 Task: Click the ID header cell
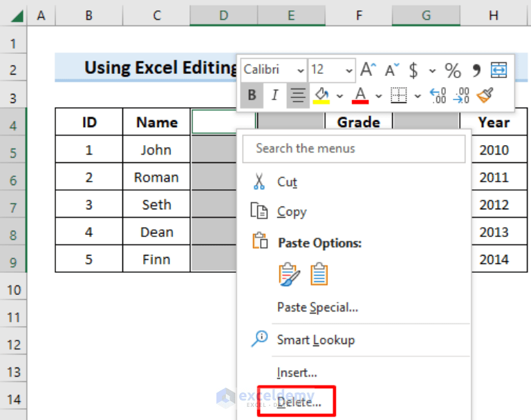click(x=88, y=122)
